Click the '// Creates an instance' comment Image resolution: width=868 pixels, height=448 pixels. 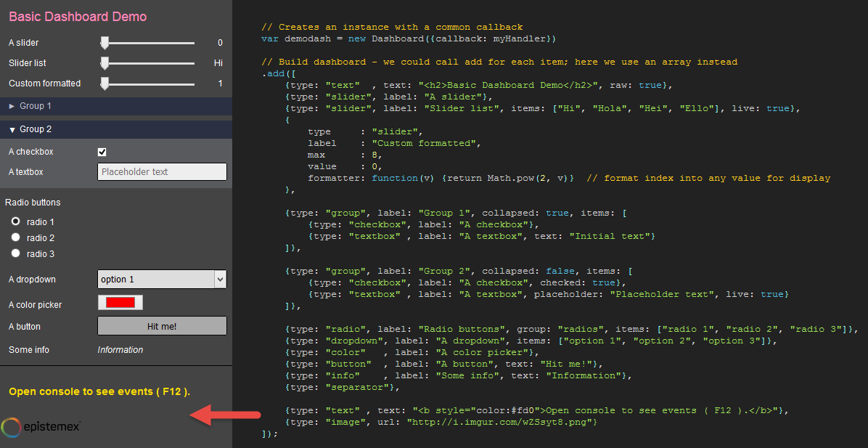392,27
